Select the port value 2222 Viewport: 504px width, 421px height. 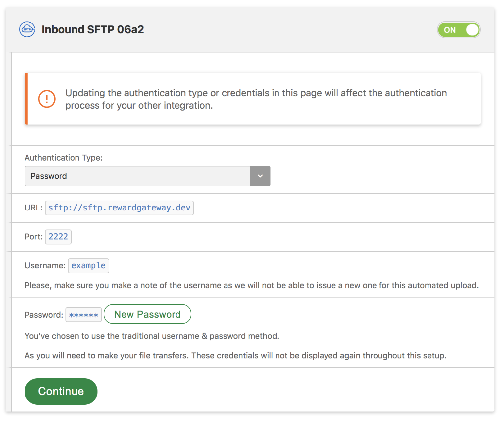[x=58, y=237]
